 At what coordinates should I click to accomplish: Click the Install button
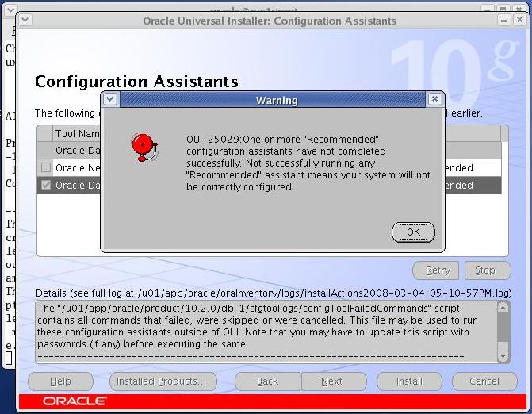coord(409,381)
